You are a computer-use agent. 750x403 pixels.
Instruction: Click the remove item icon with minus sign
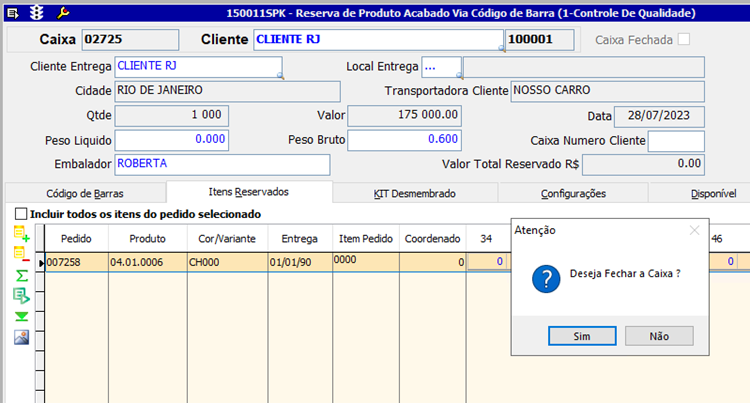21,254
